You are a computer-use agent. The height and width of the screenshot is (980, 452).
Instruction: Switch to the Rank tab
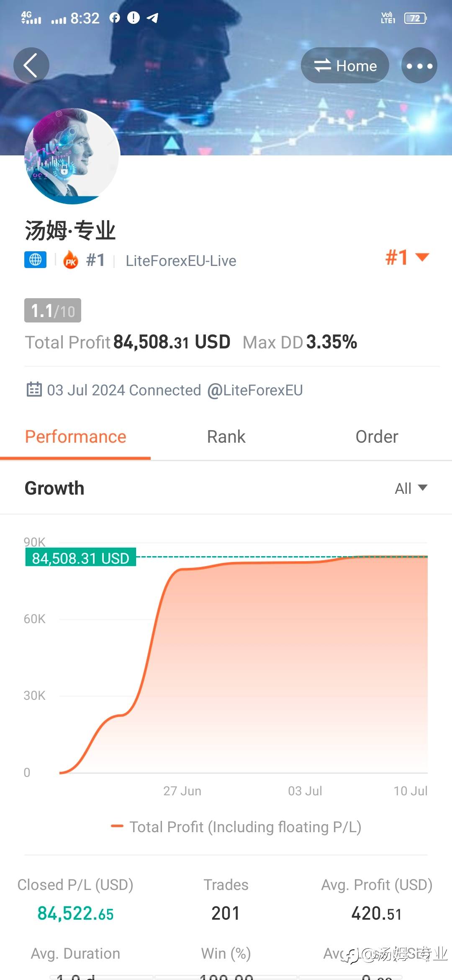pyautogui.click(x=226, y=437)
